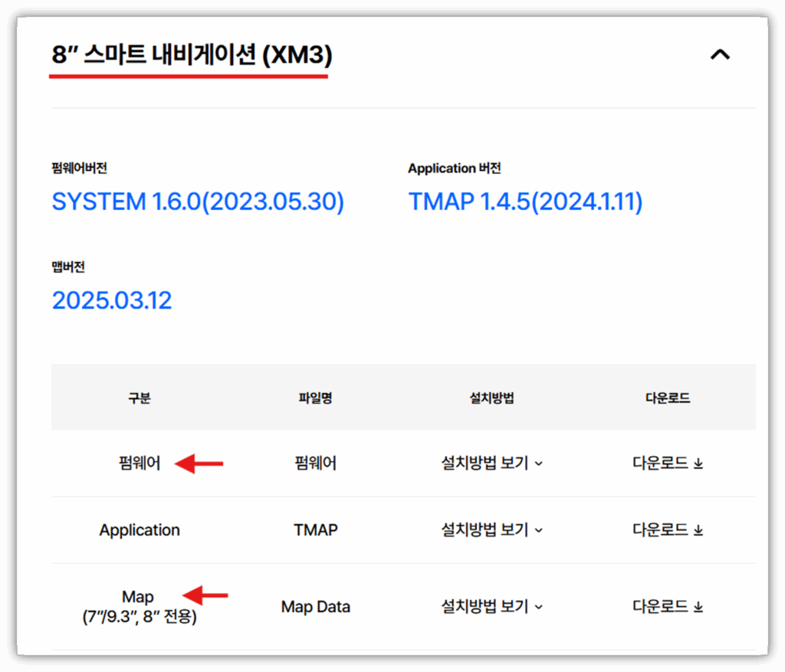Viewport: 785px width, 672px height.
Task: Click the Application category cell
Action: pyautogui.click(x=140, y=530)
